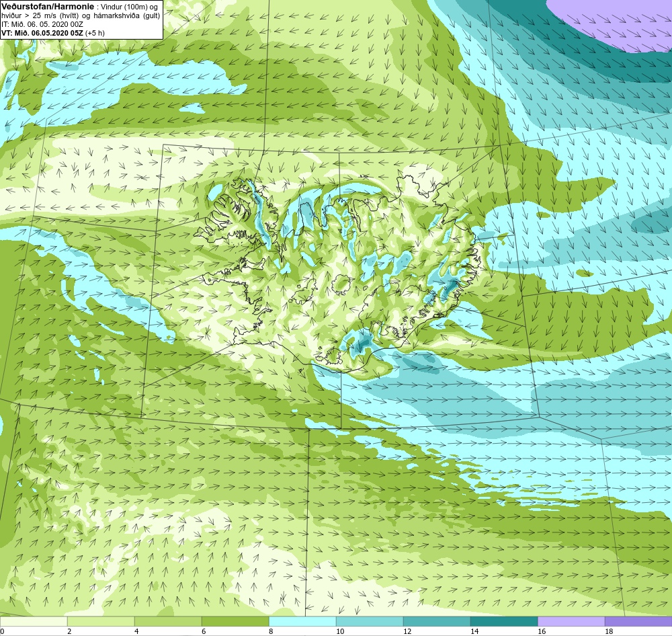Screen dimensions: 672x636
Task: Click the 14–16 m/s dark teal legend swatch
Action: click(x=504, y=621)
